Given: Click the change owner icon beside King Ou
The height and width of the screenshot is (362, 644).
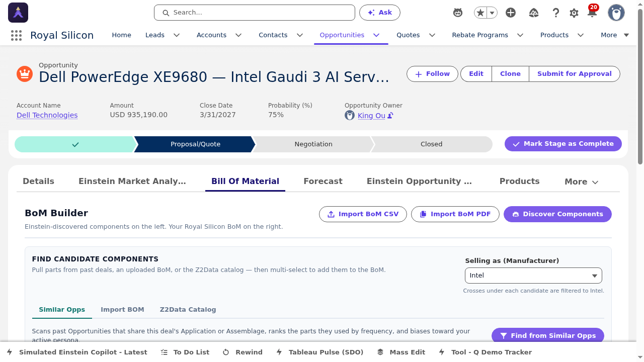Looking at the screenshot, I should (390, 116).
